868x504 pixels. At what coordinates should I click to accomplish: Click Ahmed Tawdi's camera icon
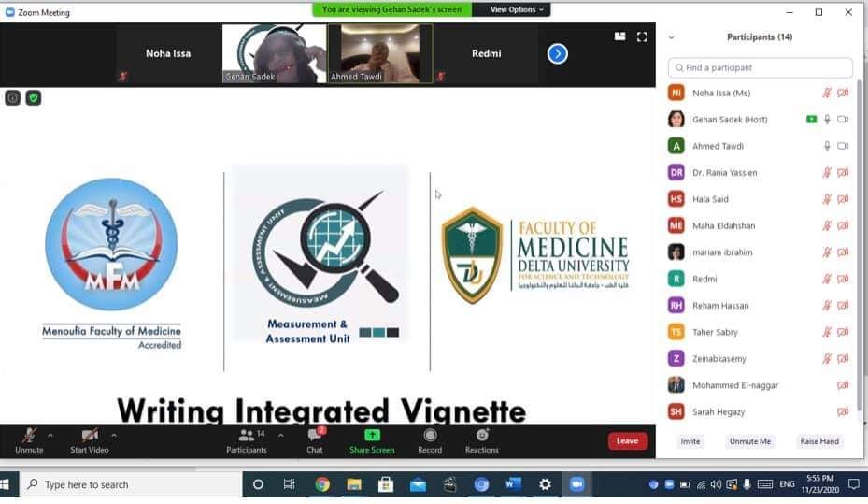pos(843,146)
